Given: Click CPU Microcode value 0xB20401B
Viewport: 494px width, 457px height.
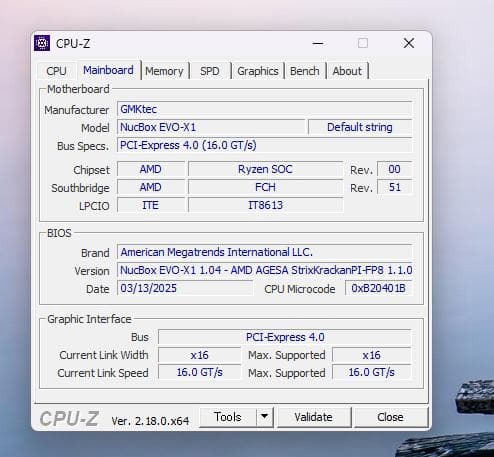Looking at the screenshot, I should point(379,288).
